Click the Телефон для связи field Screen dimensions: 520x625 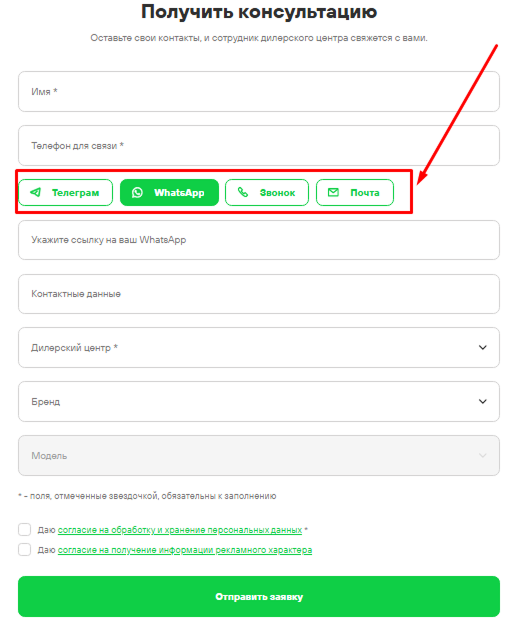tap(259, 145)
